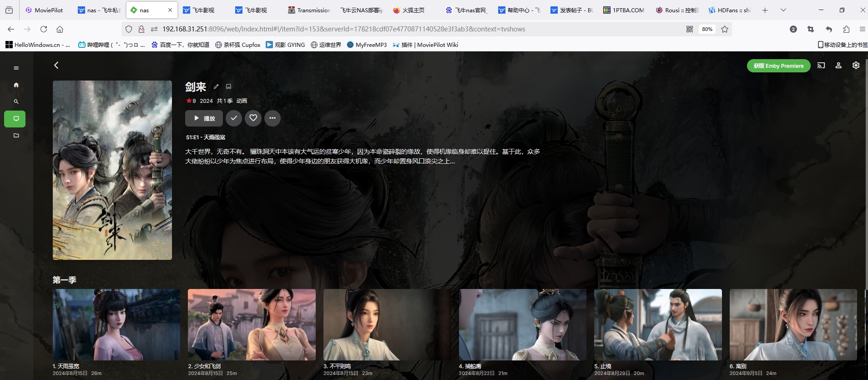868x380 pixels.
Task: Open S1:E1 - 天雨虽宽 link
Action: click(206, 137)
